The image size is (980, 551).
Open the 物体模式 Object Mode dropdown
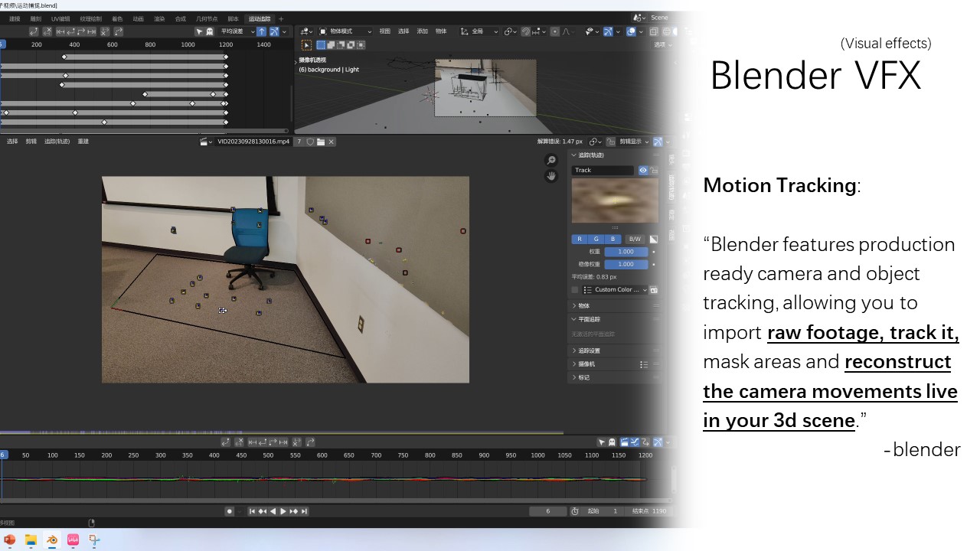tap(345, 31)
